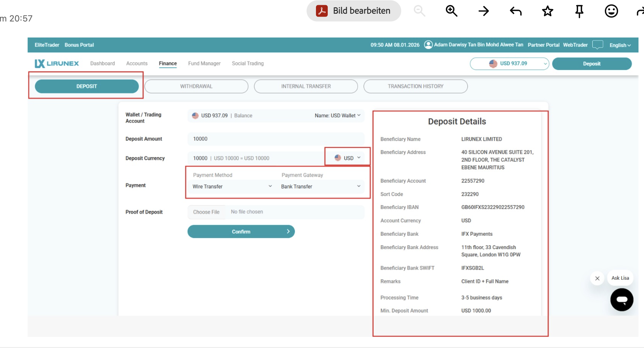
Task: Click Choose File for proof of deposit
Action: pos(206,212)
